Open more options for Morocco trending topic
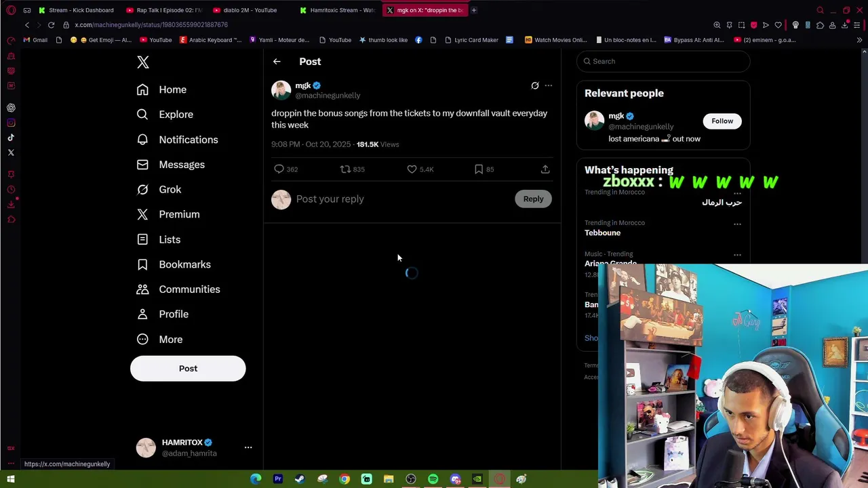The height and width of the screenshot is (488, 868). point(737,193)
